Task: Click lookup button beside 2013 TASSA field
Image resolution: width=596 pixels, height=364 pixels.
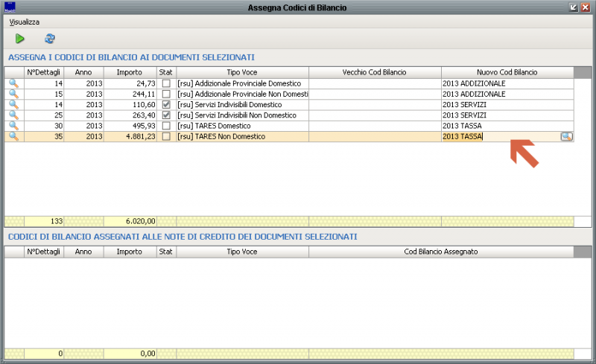Action: pyautogui.click(x=566, y=137)
